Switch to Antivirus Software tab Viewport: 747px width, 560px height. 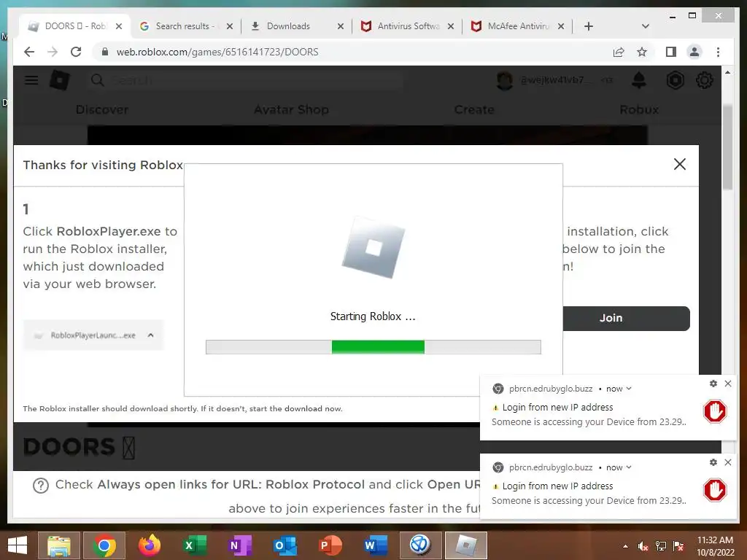(407, 26)
